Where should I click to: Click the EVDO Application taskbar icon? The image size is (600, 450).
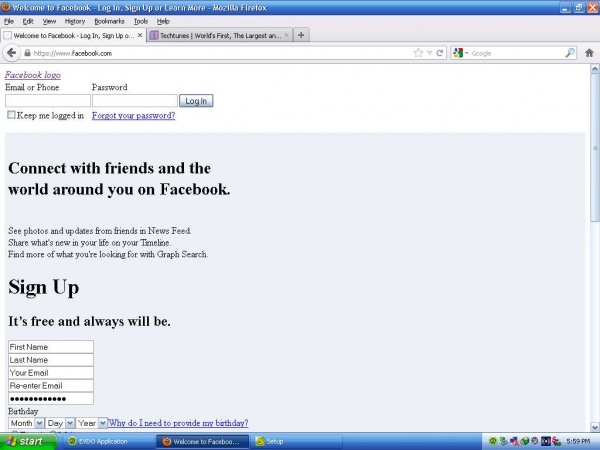(72, 441)
